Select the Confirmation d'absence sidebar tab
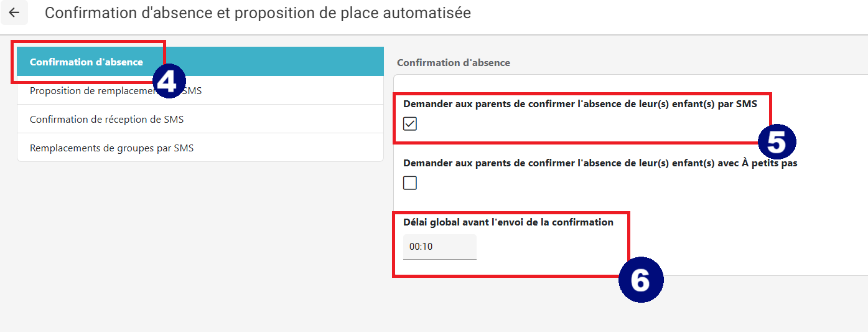The image size is (868, 332). click(x=200, y=62)
